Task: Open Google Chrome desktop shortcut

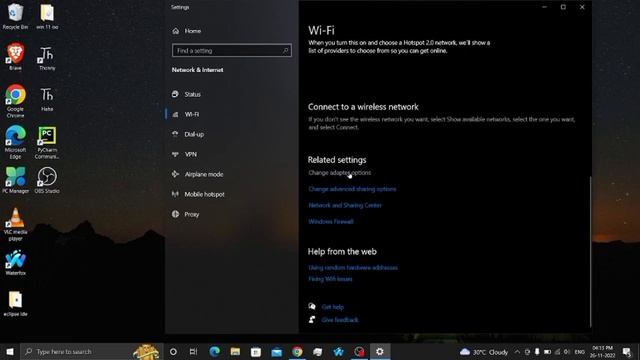Action: (16, 100)
